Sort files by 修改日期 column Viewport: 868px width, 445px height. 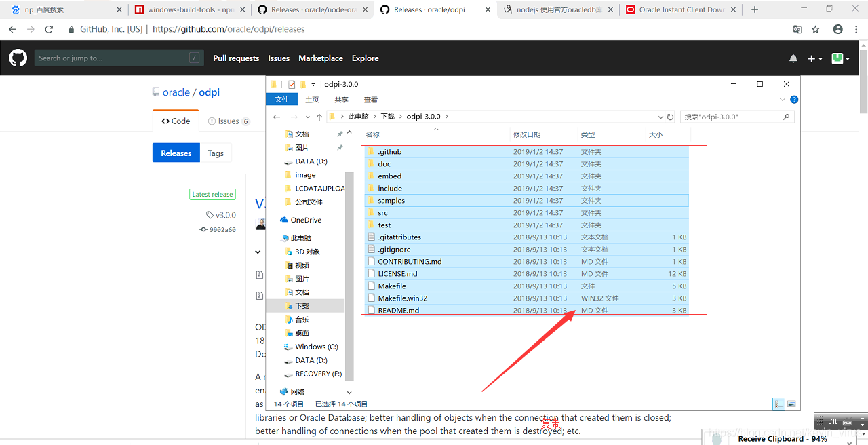(x=527, y=134)
